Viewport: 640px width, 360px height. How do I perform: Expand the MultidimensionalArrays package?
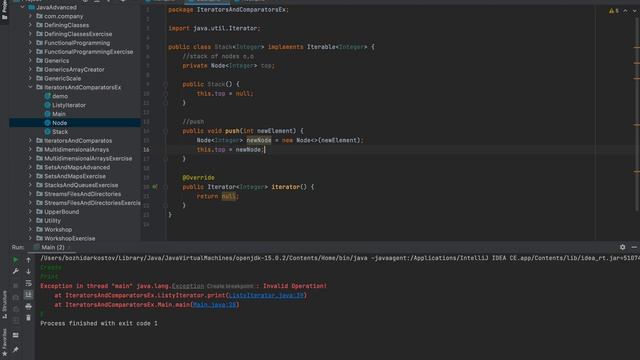pyautogui.click(x=30, y=149)
